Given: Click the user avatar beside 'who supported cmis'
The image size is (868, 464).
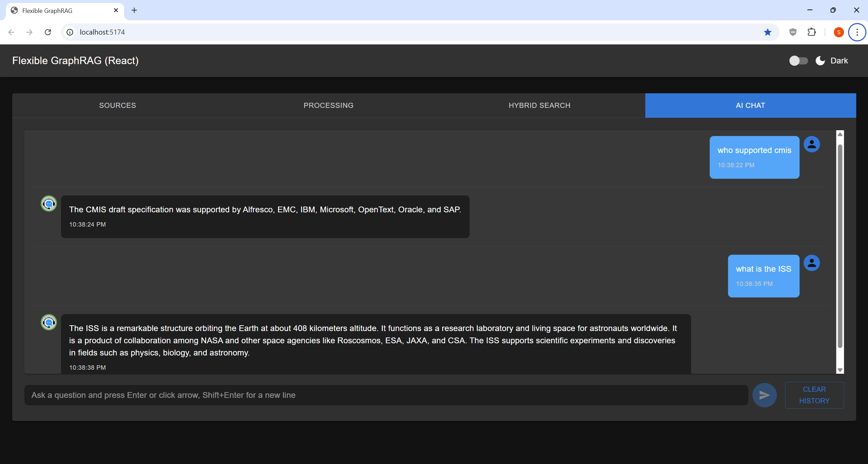Looking at the screenshot, I should click(812, 144).
